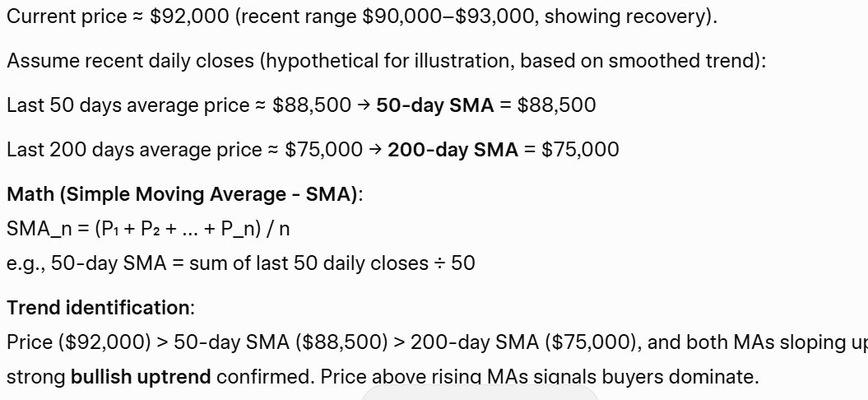
Task: Click the bold "200-day SMA" text
Action: [453, 150]
